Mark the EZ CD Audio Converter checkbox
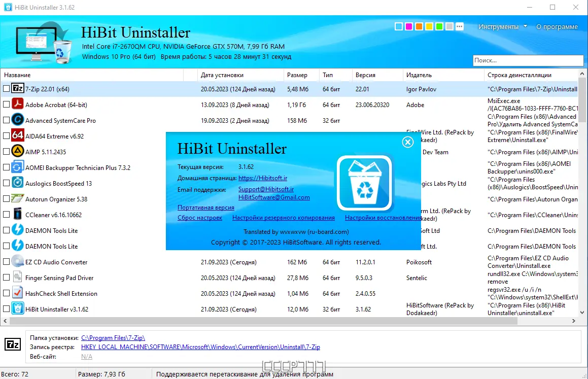588x379 pixels. coord(7,262)
